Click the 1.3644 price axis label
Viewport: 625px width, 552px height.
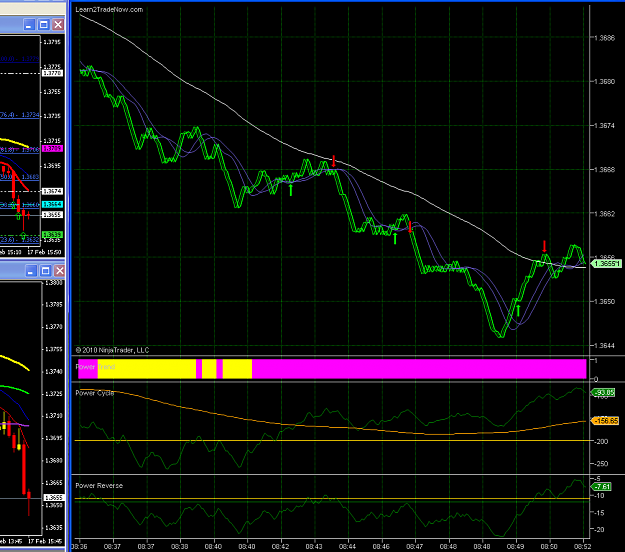[604, 346]
